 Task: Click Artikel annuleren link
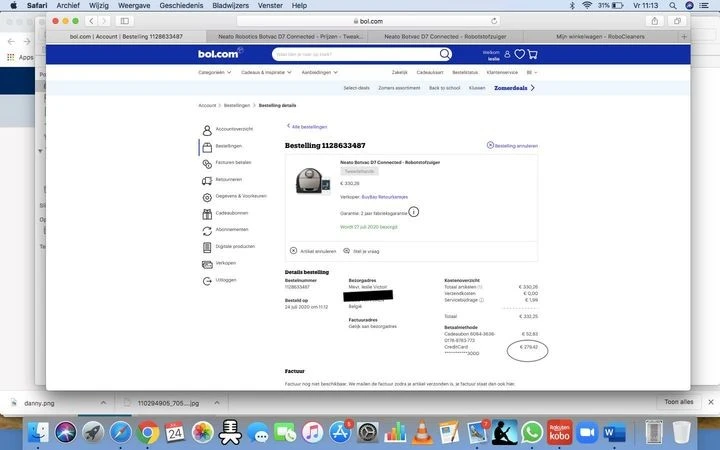[313, 251]
